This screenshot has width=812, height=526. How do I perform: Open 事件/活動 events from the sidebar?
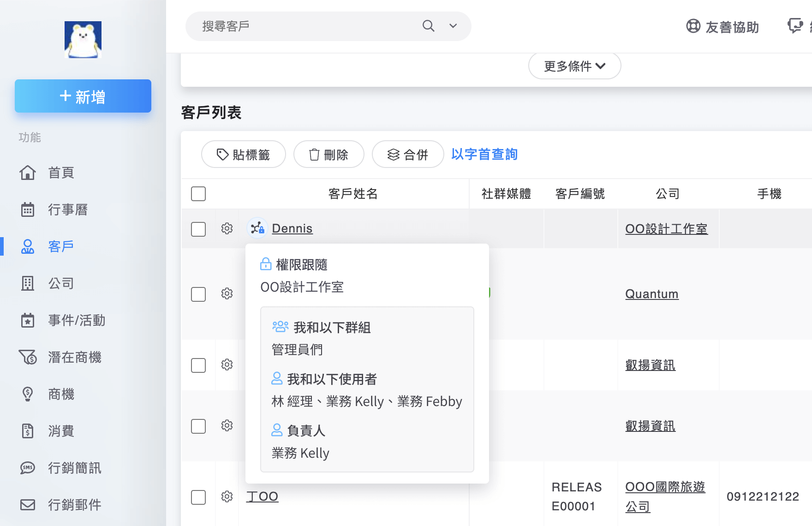tap(77, 320)
